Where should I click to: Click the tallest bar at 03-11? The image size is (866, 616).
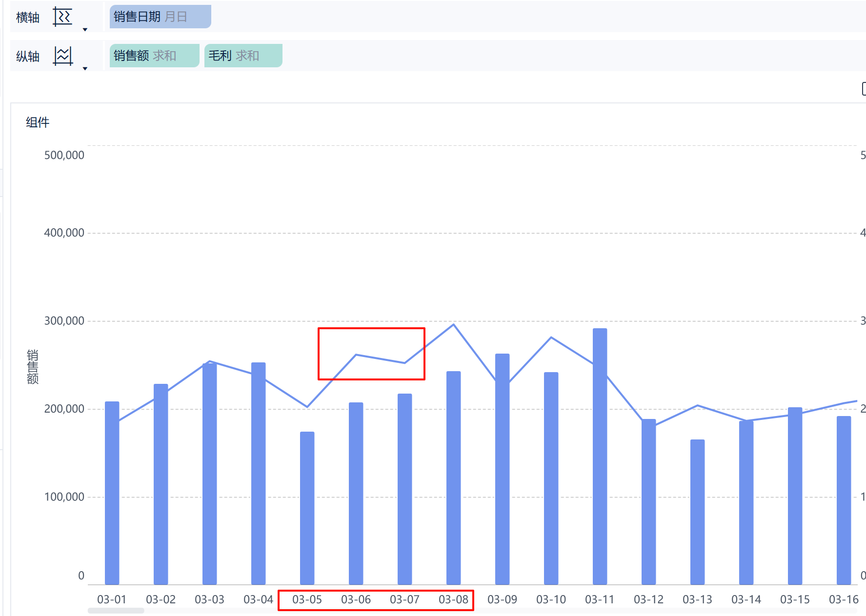coord(600,457)
